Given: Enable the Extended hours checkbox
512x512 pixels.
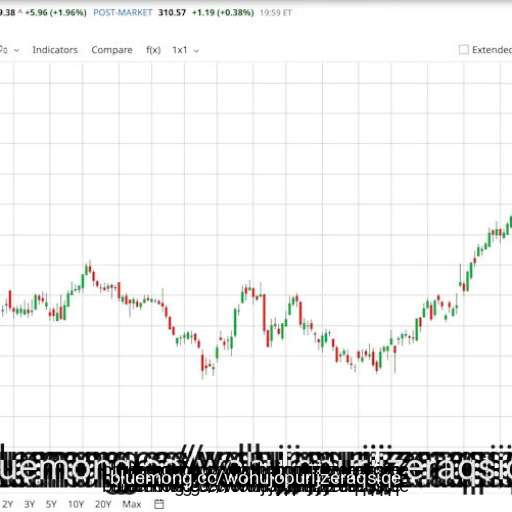Looking at the screenshot, I should 463,50.
